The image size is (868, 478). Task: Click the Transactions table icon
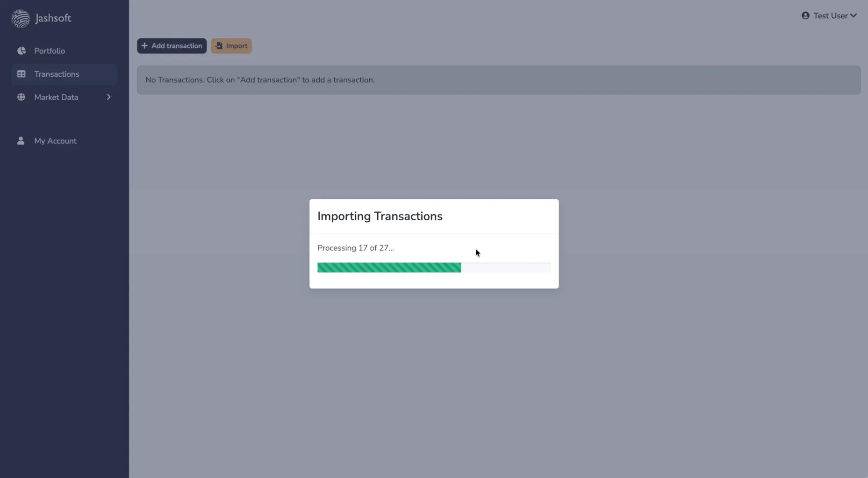(x=21, y=74)
